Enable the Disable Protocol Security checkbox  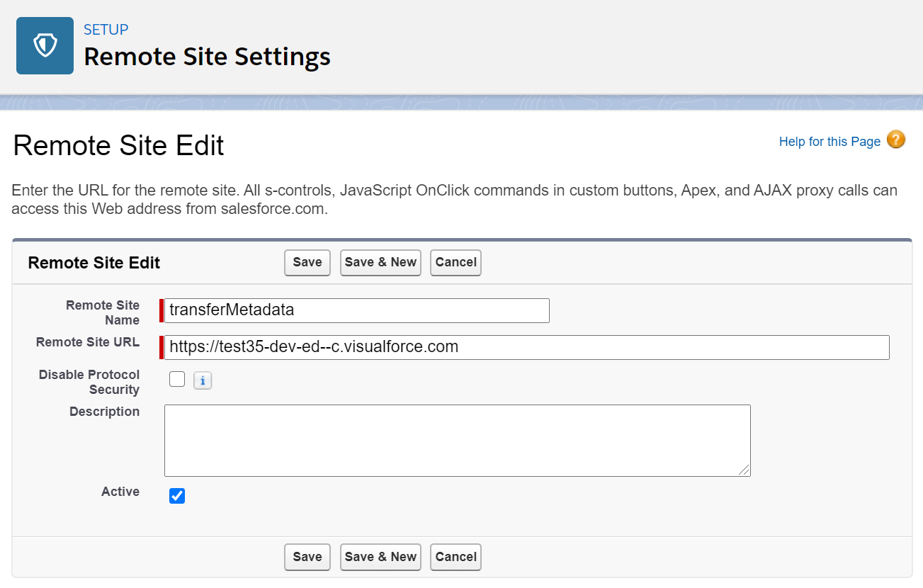(177, 380)
